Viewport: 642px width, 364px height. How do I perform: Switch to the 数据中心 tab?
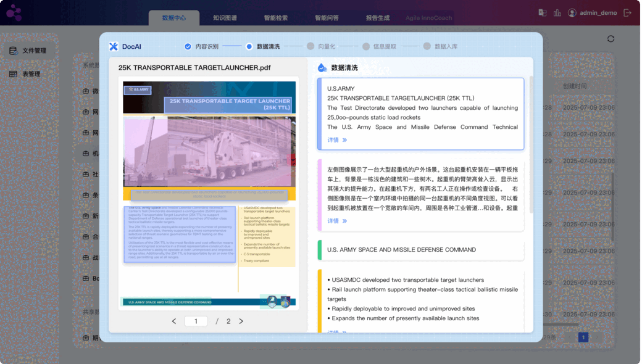174,18
